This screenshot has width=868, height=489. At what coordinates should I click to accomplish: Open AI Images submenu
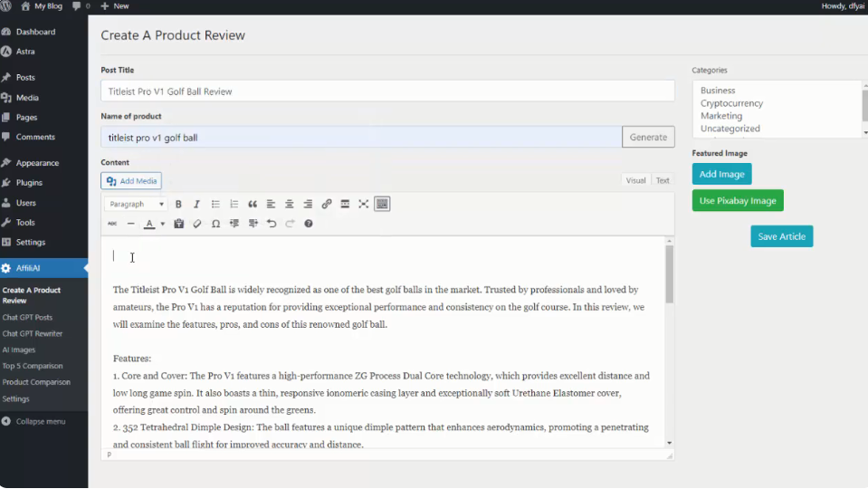tap(19, 350)
